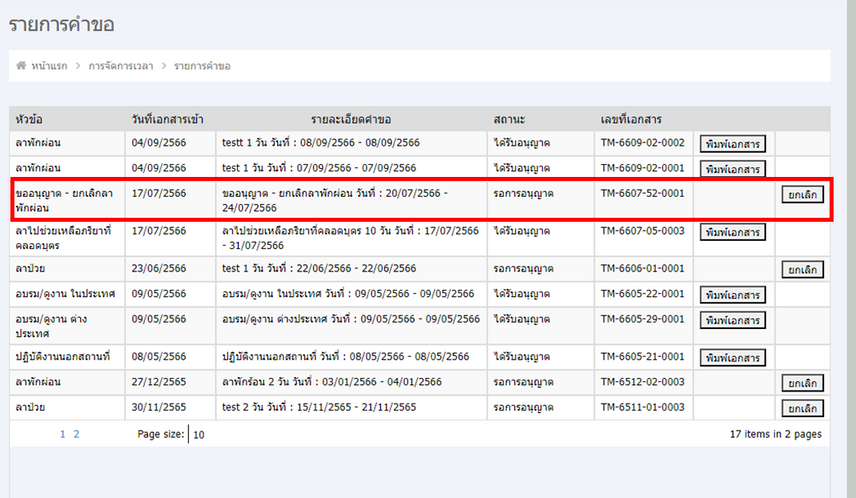
Task: Print document TM-6609-02-0002
Action: (x=732, y=144)
